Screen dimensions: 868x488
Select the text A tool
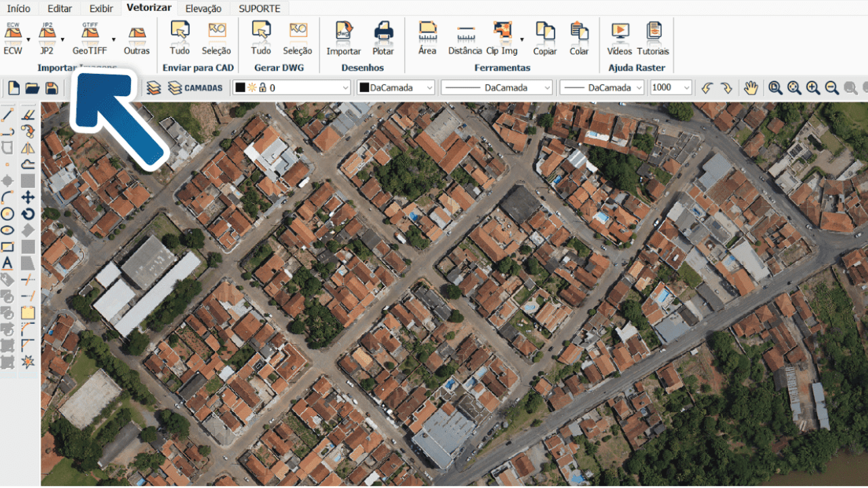tap(7, 263)
